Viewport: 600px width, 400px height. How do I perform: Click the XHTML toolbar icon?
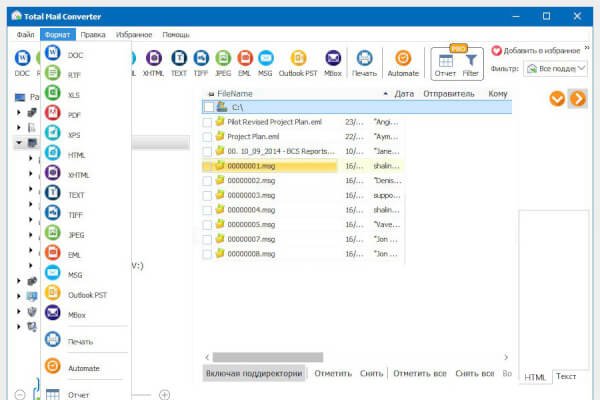click(153, 58)
